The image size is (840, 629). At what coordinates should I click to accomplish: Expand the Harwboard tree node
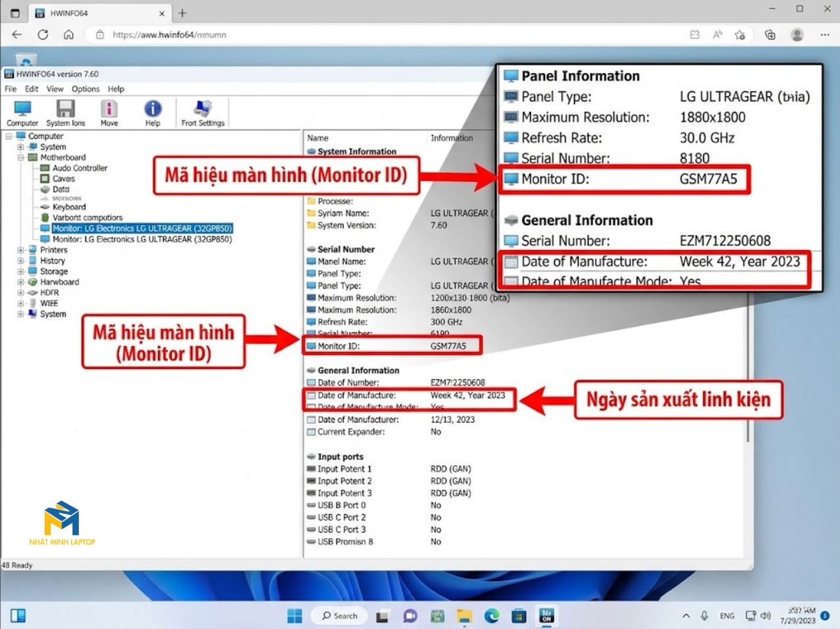coord(20,282)
